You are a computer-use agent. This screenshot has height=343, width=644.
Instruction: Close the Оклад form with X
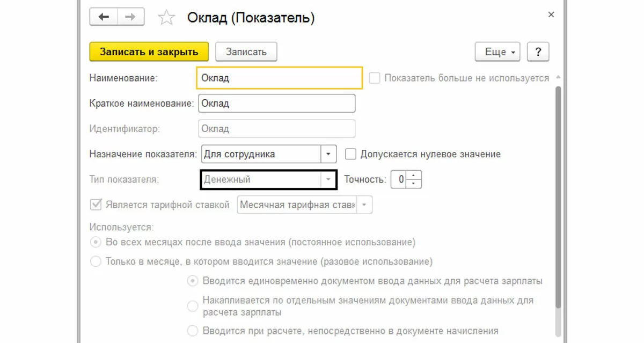pyautogui.click(x=551, y=15)
